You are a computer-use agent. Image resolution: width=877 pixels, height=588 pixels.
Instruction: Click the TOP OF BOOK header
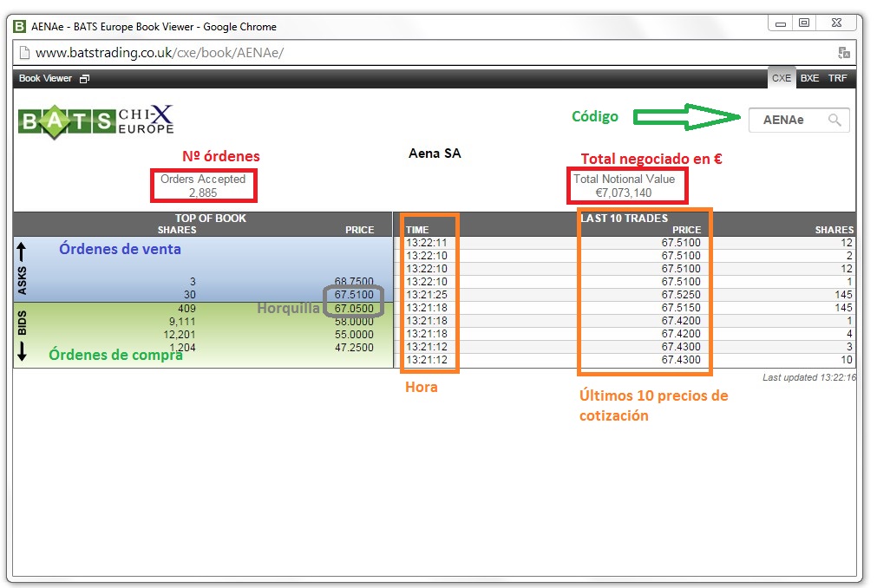210,218
